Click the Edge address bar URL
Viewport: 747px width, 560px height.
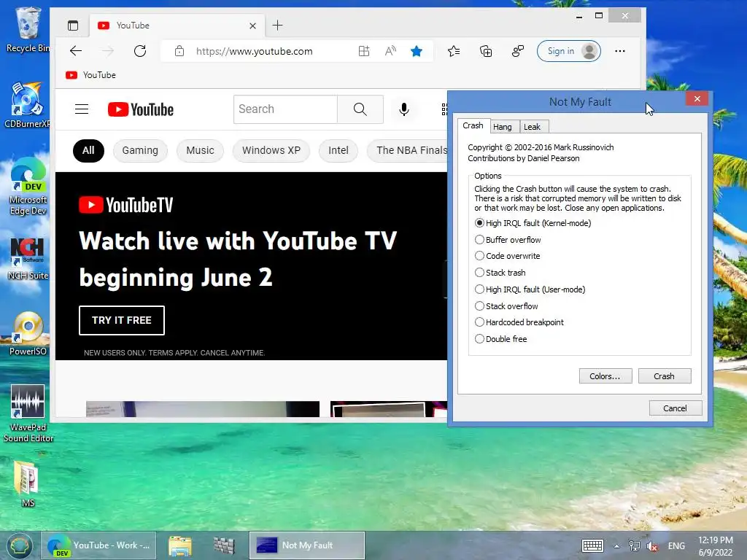[254, 52]
